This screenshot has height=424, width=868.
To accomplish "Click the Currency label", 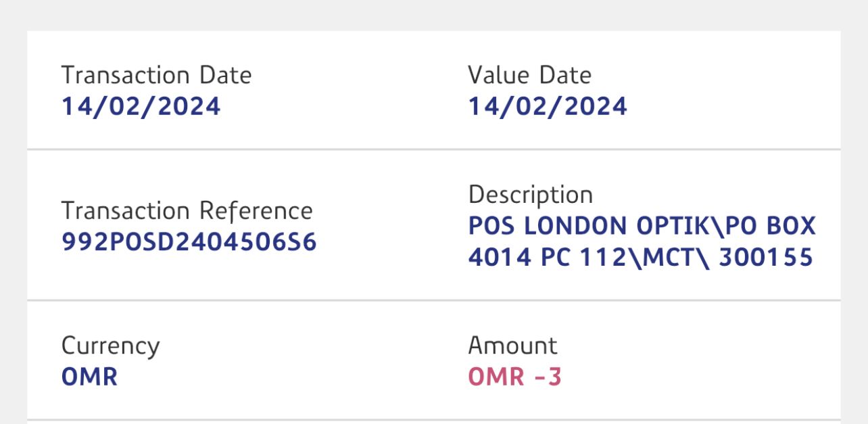I will (110, 346).
